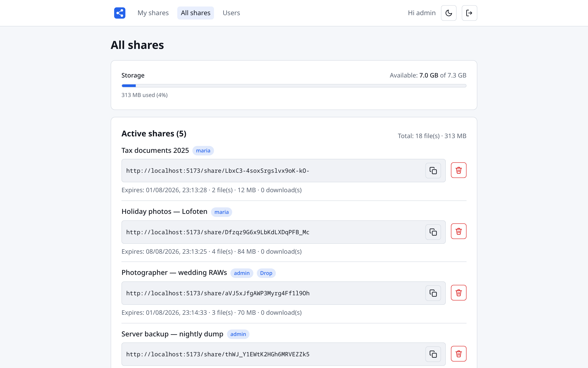588x368 pixels.
Task: Click the maria badge on Holiday photos
Action: tap(221, 212)
